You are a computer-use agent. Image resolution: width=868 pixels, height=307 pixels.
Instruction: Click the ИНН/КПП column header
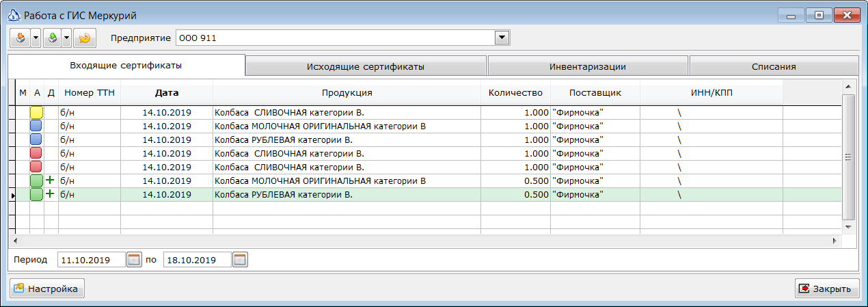pyautogui.click(x=711, y=92)
